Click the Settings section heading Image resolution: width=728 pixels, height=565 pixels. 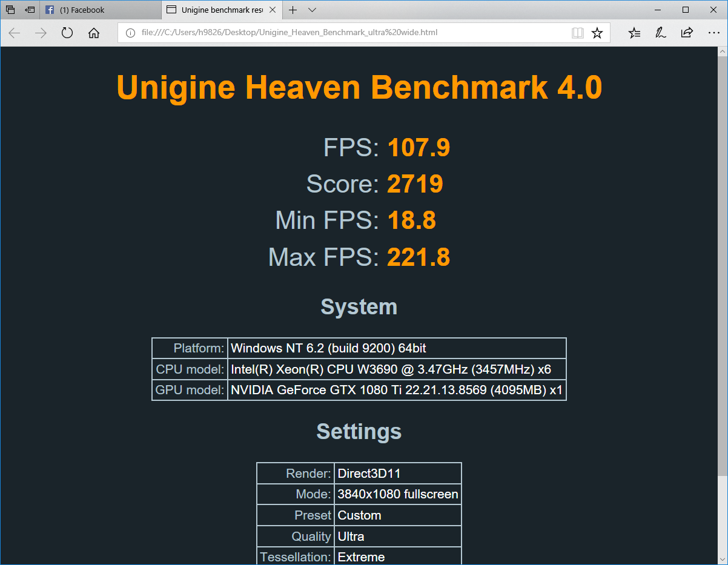pos(359,431)
